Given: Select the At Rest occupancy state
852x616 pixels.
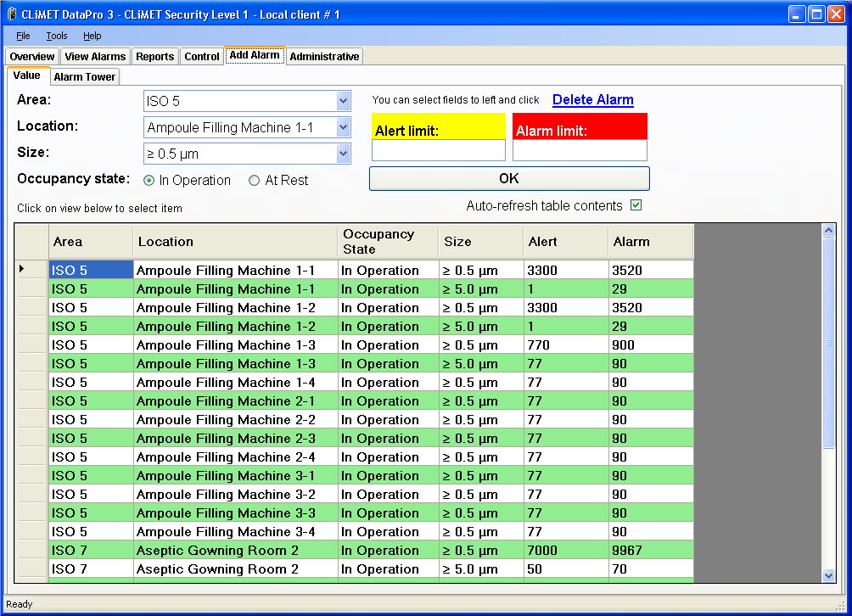Looking at the screenshot, I should 255,181.
